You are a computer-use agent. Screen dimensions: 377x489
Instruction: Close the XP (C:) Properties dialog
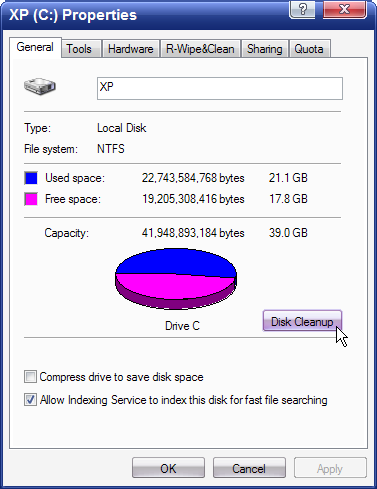(345, 9)
